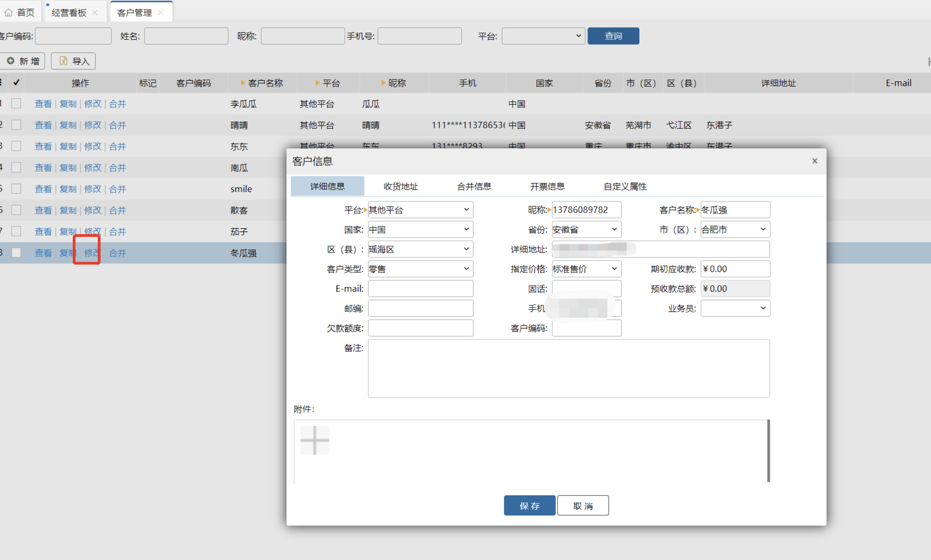
Task: Click the 昵称 field with 13786089782
Action: (x=586, y=209)
